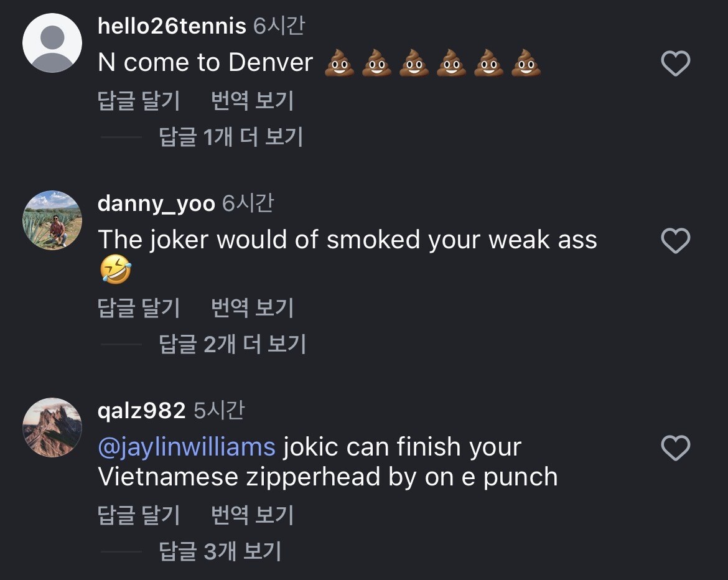Screen dimensions: 728x580
Task: Reply to qalz982 via 답글 달기
Action: (139, 515)
